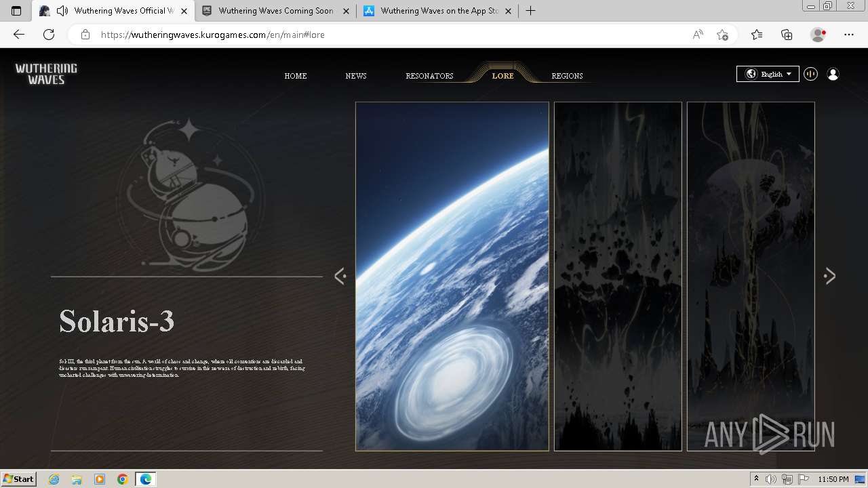This screenshot has width=868, height=488.
Task: Open Edge Settings and more menu
Action: [x=849, y=35]
